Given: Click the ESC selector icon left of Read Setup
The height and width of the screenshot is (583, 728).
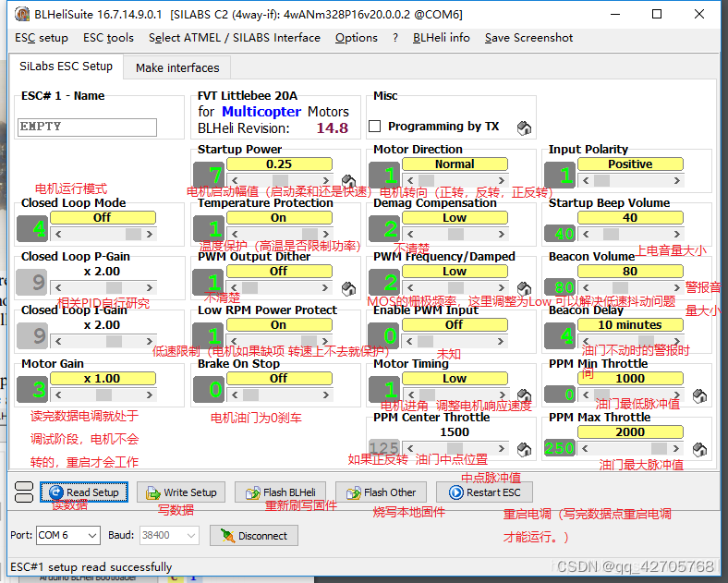Looking at the screenshot, I should pos(24,492).
